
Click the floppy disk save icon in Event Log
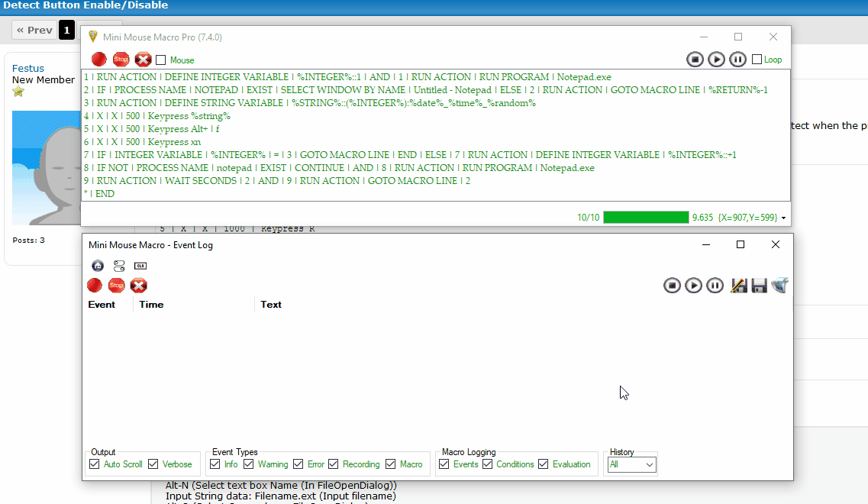coord(759,286)
